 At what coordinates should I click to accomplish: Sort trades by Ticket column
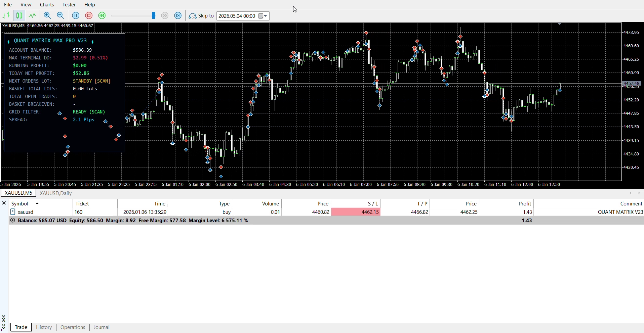pyautogui.click(x=95, y=203)
